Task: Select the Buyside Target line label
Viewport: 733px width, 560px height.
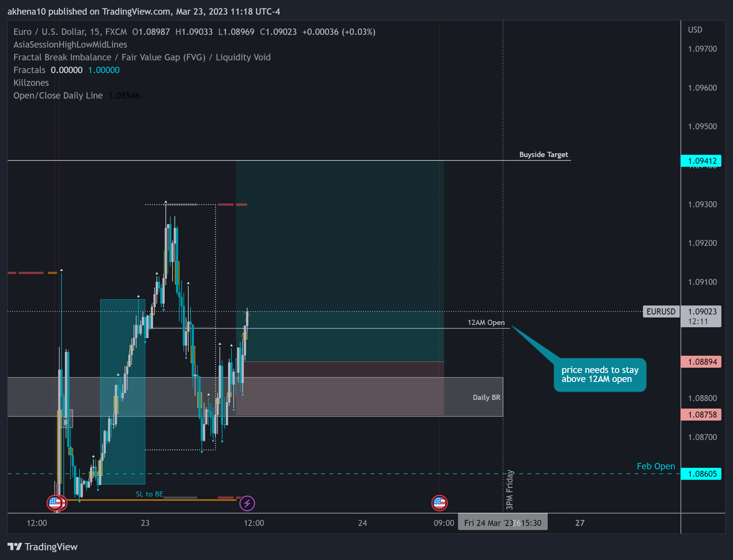Action: point(544,154)
